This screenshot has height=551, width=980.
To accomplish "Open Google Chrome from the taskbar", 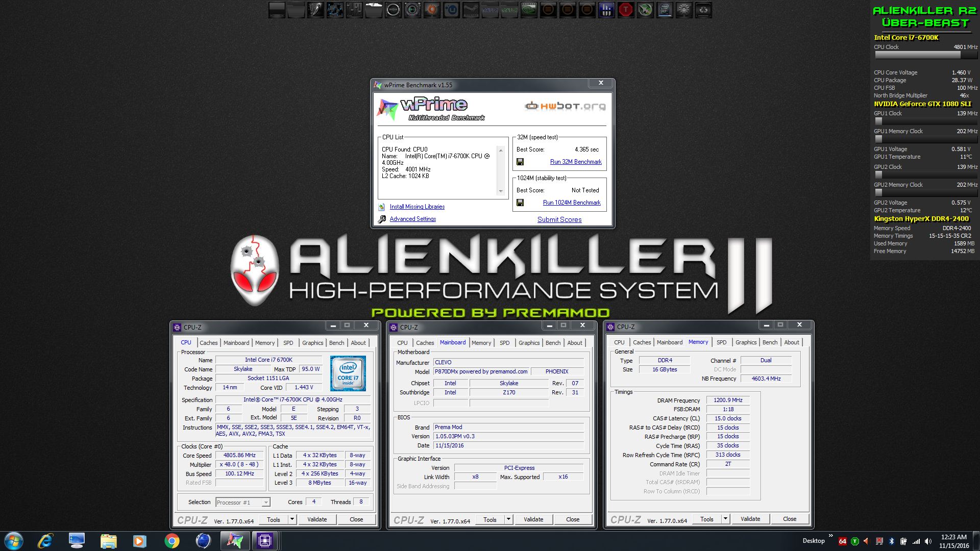I will [x=172, y=541].
